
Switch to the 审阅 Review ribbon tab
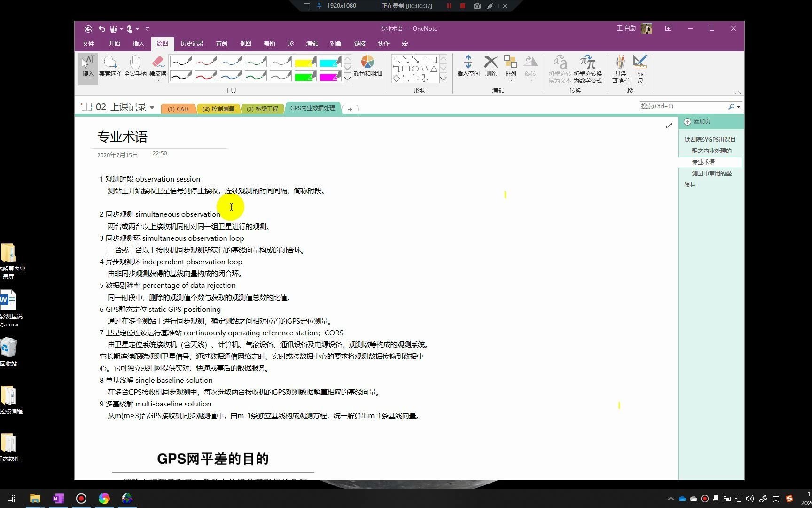pos(222,43)
